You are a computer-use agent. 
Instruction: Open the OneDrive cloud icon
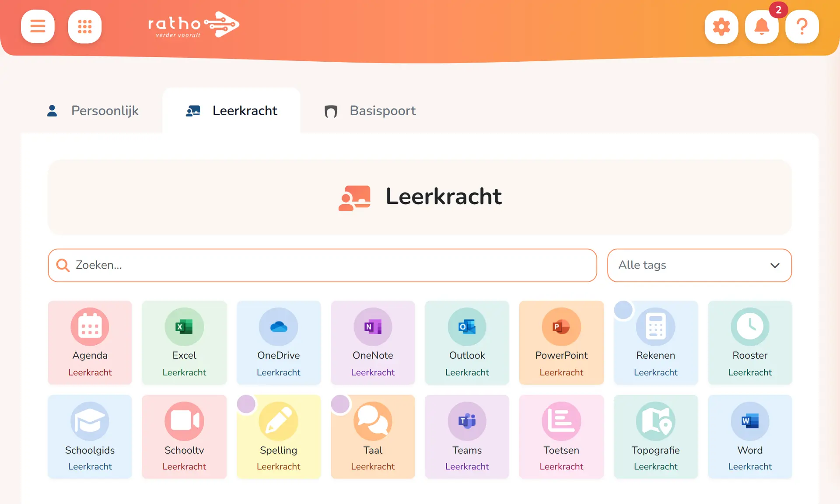click(279, 327)
